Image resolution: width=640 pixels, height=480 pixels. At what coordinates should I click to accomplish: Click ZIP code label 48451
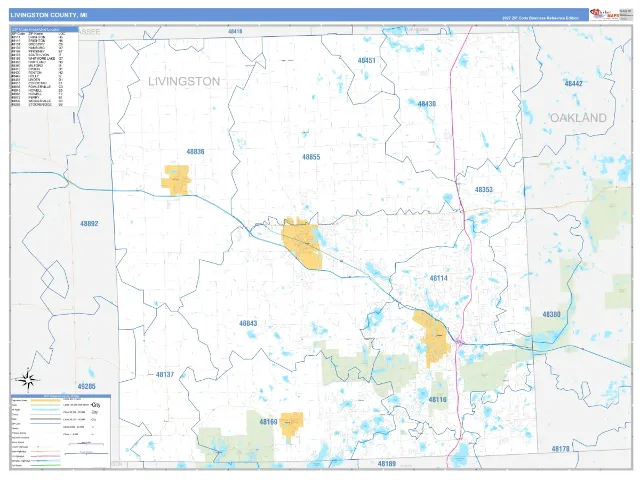[367, 60]
